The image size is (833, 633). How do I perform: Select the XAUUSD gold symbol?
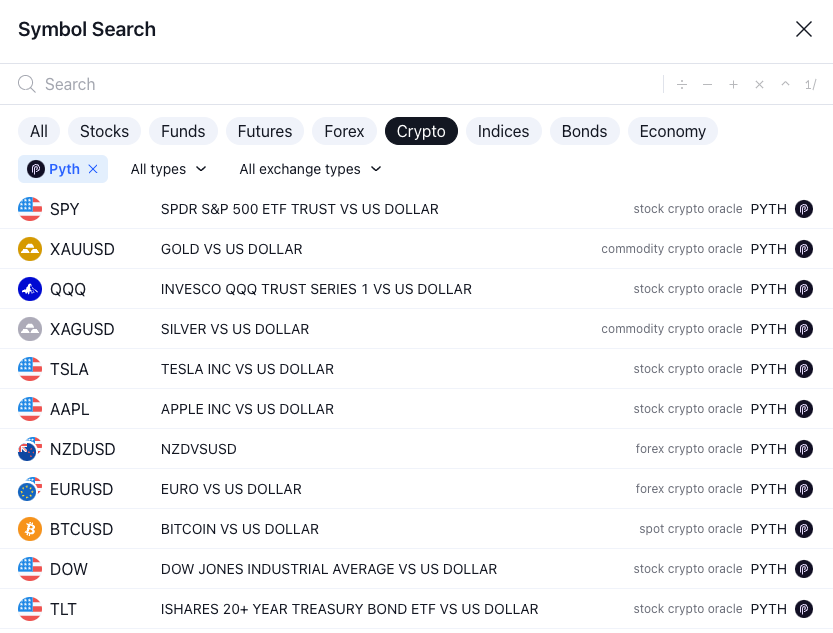pyautogui.click(x=416, y=249)
